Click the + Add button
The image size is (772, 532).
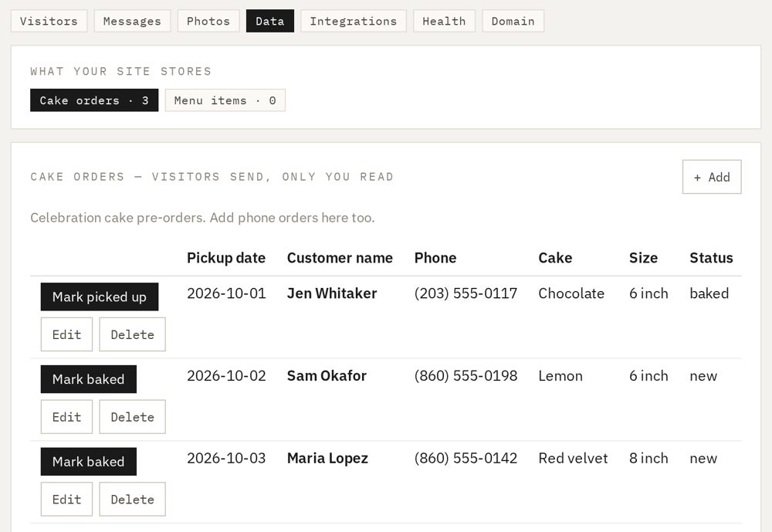(x=712, y=178)
